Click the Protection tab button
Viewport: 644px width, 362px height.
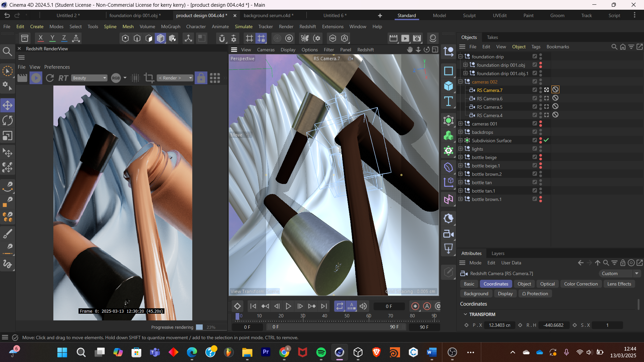(535, 294)
